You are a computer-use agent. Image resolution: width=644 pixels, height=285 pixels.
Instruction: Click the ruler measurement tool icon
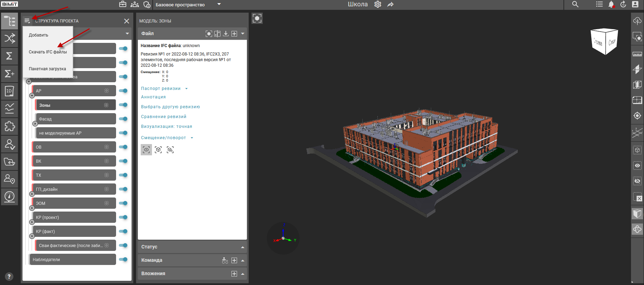tap(637, 54)
